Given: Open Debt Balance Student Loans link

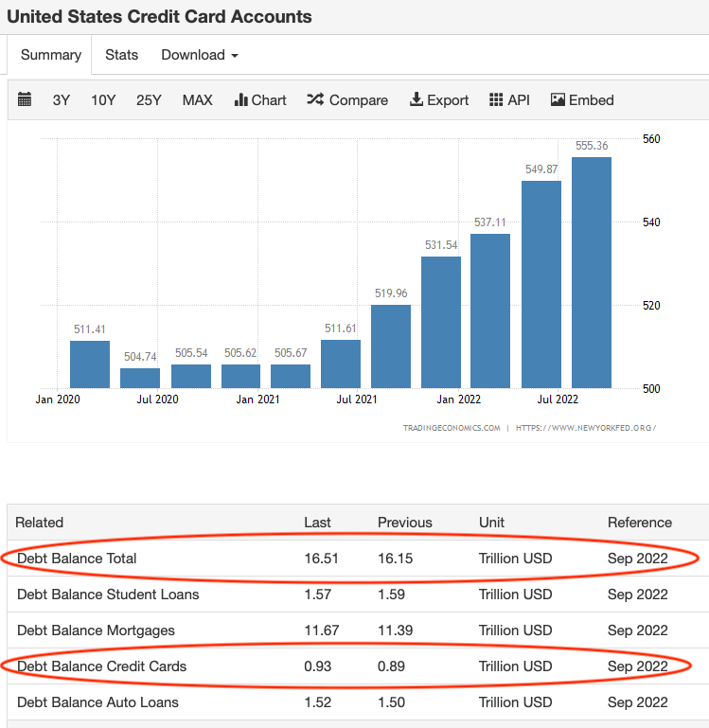Looking at the screenshot, I should coord(108,595).
